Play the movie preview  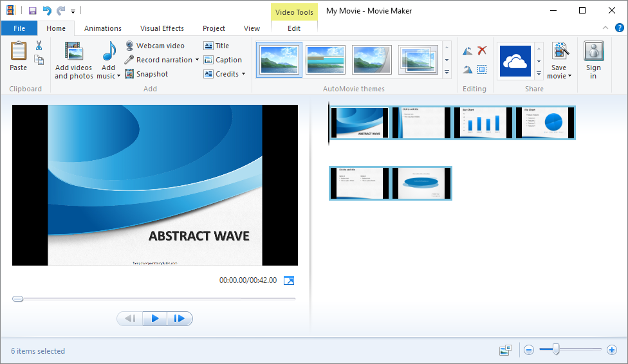click(154, 319)
